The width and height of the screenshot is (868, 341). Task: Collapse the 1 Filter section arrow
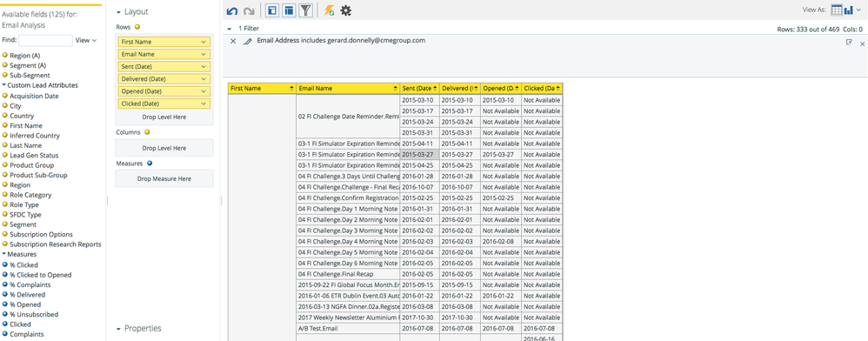(x=230, y=29)
